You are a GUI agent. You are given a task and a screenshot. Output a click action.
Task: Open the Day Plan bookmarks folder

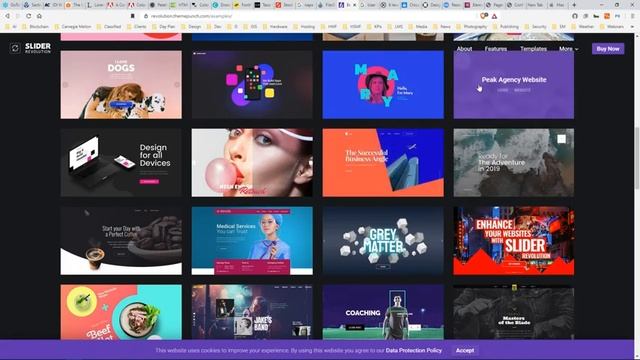click(x=163, y=27)
